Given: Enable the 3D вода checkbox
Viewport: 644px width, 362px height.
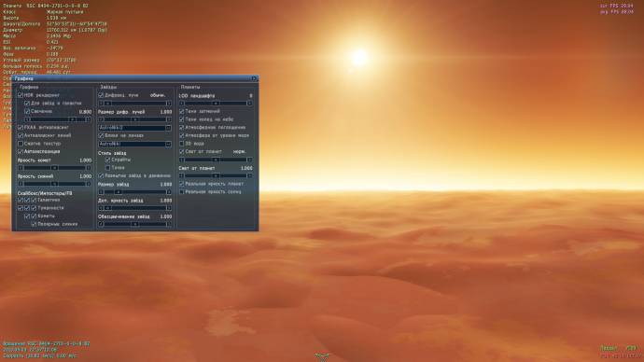Looking at the screenshot, I should pyautogui.click(x=182, y=144).
